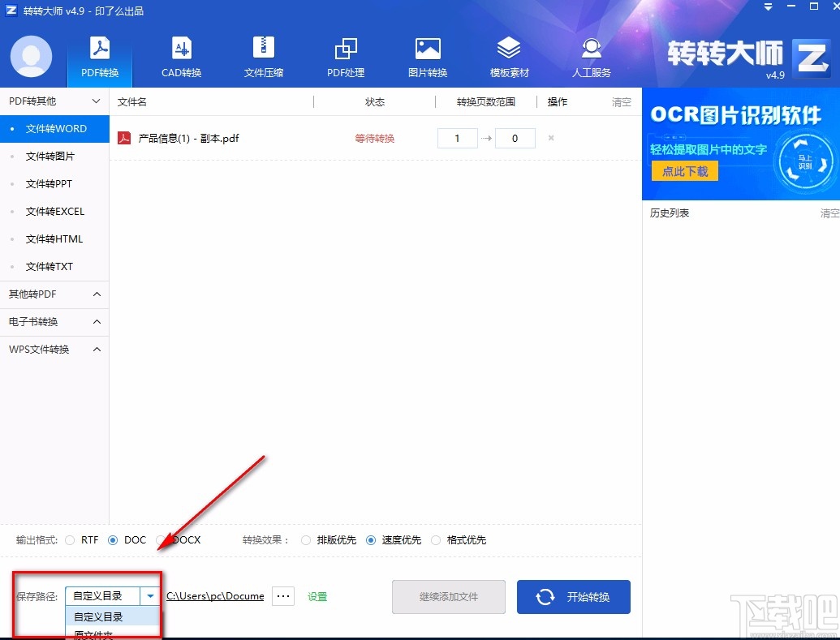Open the CAD转换 tool
The image size is (840, 640).
tap(181, 55)
